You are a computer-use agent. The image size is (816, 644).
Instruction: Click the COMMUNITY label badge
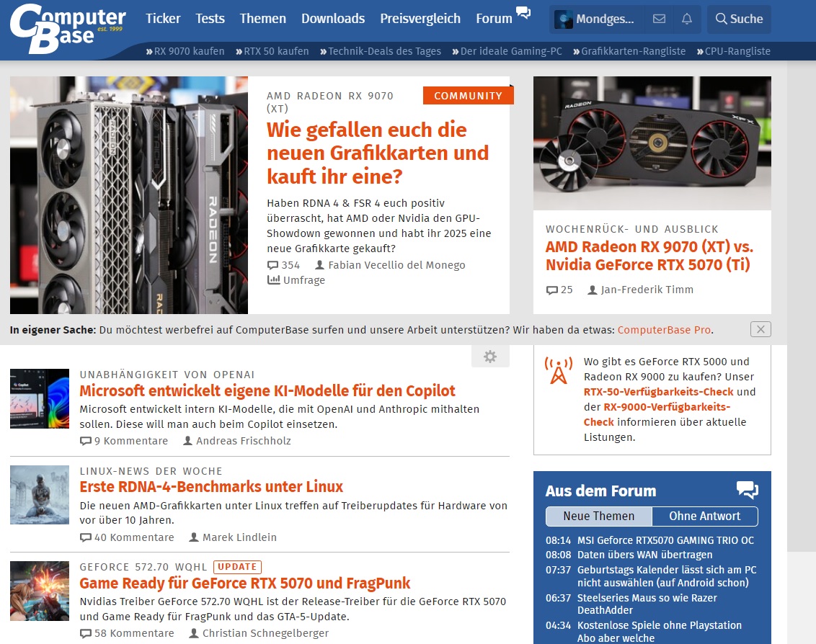tap(468, 96)
